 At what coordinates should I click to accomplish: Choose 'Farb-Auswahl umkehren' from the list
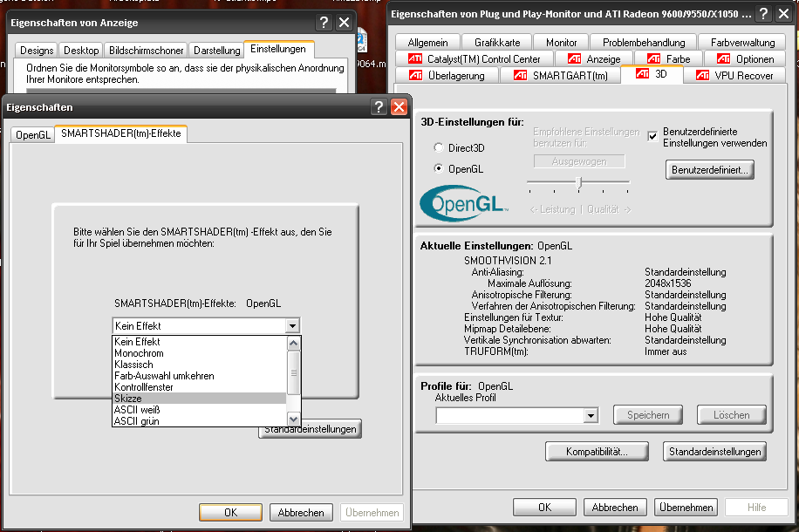[199, 376]
